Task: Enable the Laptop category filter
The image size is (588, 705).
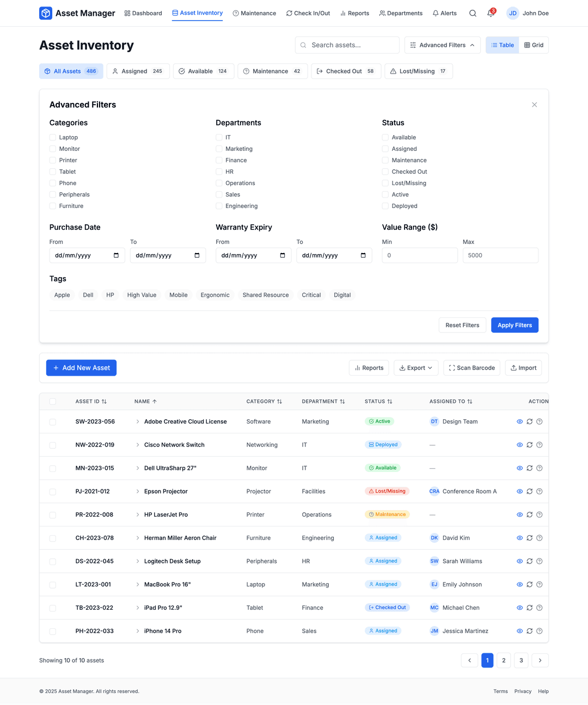Action: 52,137
